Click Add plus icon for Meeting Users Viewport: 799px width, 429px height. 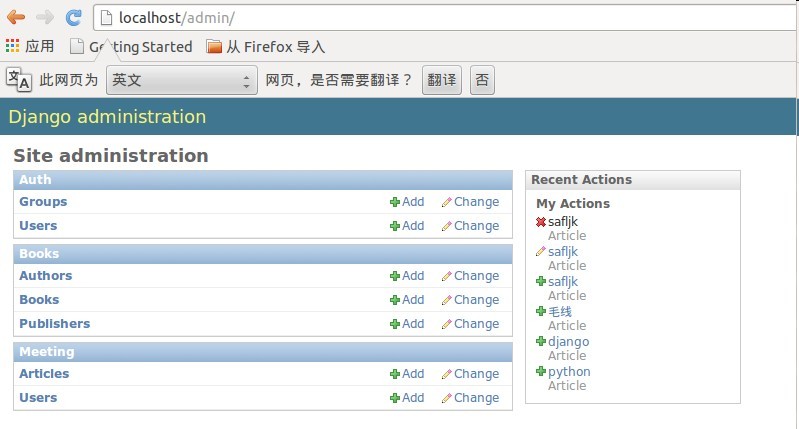[x=394, y=398]
